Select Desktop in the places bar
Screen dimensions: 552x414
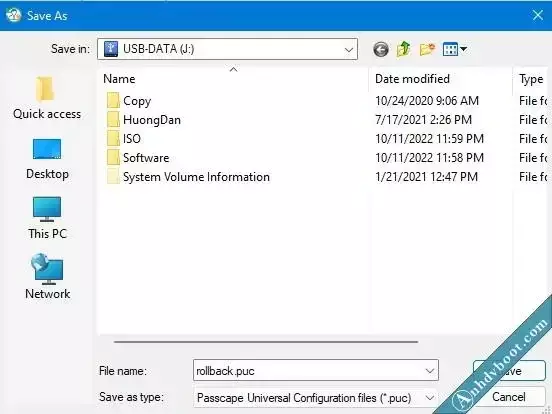(47, 159)
